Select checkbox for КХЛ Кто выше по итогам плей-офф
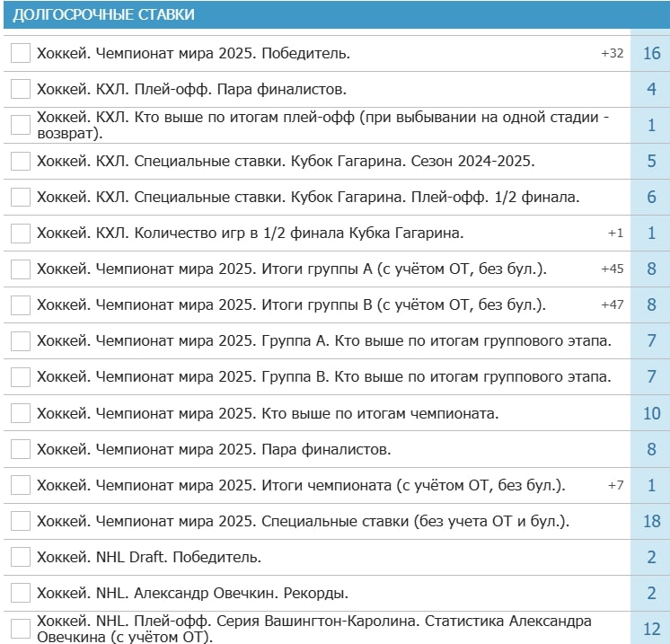This screenshot has height=644, width=670. pos(21,125)
